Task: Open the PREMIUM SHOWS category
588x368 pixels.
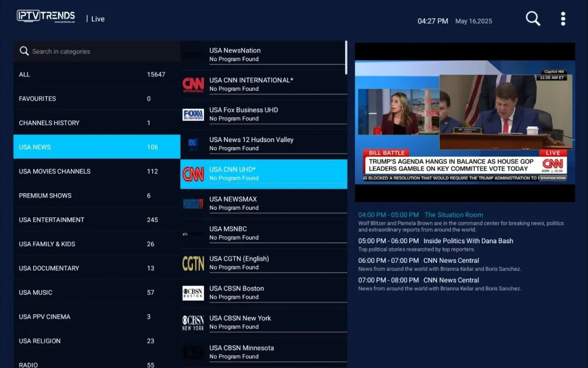Action: (x=96, y=195)
